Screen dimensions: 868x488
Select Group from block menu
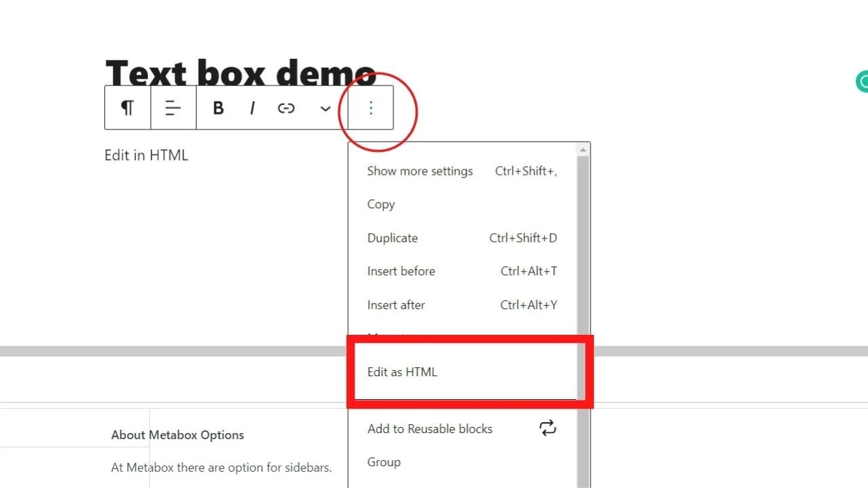point(462,462)
